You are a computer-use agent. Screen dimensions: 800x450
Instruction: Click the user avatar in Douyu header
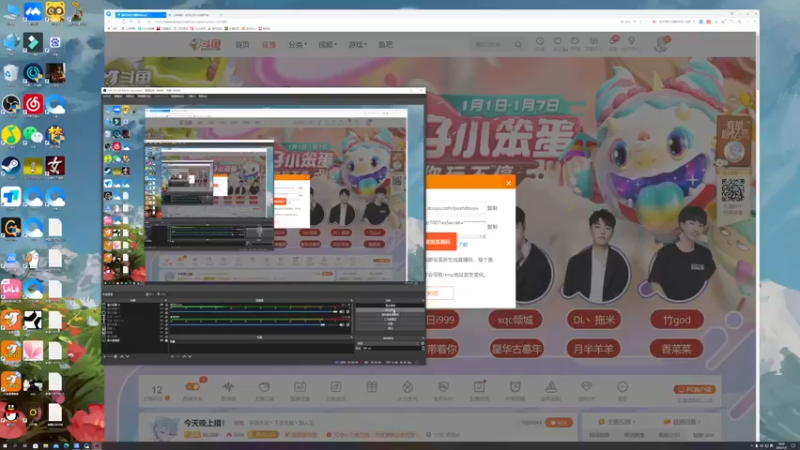point(662,44)
